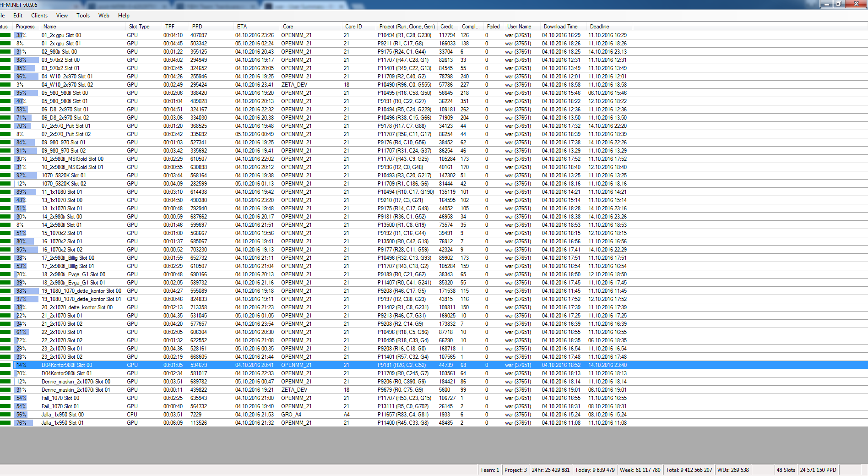This screenshot has height=476, width=868.
Task: Open the Clients menu
Action: [39, 16]
